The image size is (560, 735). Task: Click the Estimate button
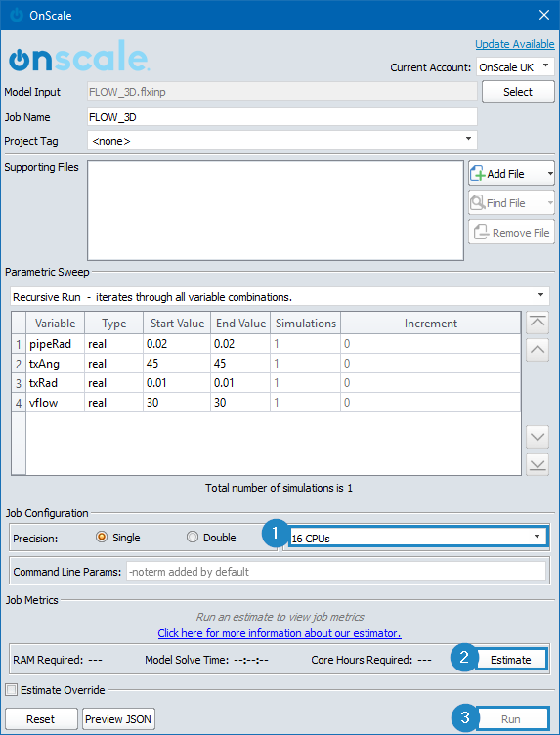(511, 660)
